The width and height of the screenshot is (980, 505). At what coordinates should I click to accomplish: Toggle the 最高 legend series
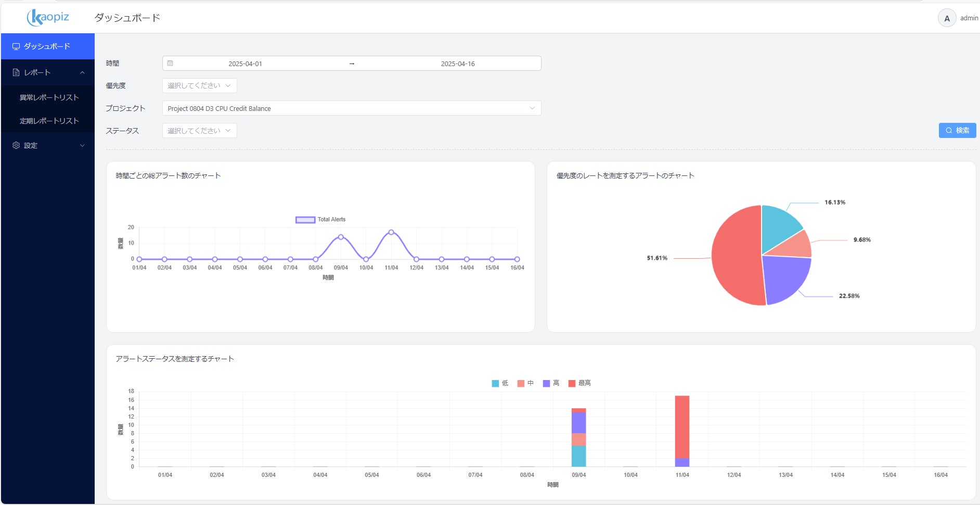(579, 383)
